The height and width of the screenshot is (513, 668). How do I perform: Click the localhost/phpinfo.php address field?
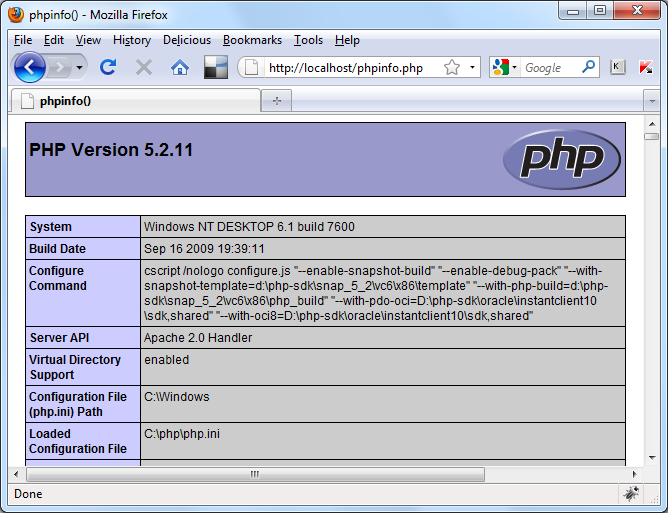[x=346, y=68]
